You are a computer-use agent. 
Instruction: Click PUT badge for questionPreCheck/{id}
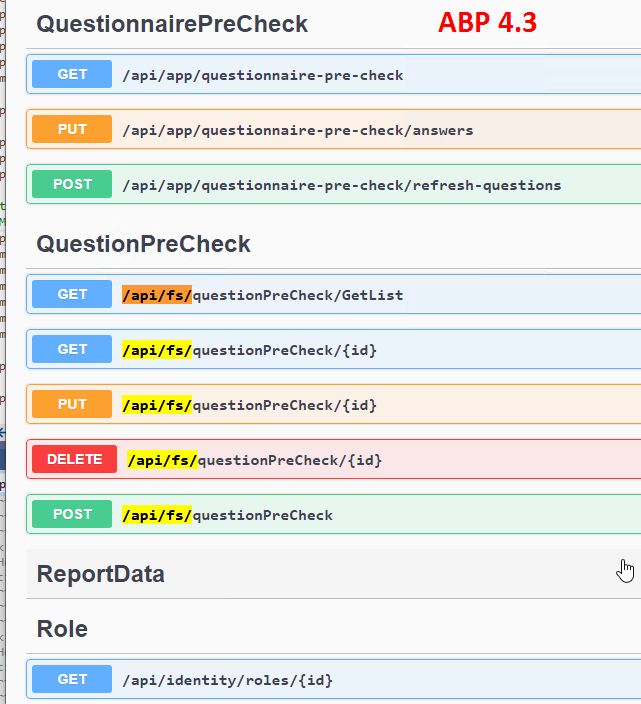[72, 405]
